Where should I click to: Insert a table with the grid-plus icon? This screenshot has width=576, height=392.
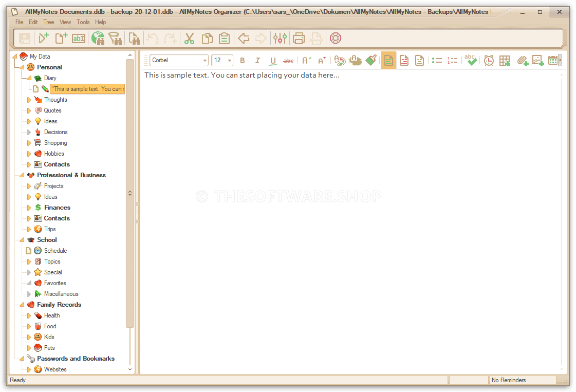coord(505,60)
